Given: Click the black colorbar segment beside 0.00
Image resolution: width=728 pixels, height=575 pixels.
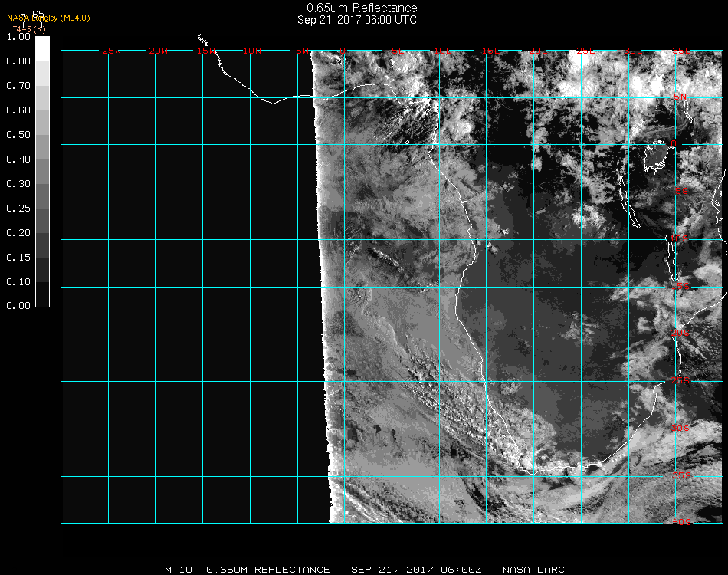Looking at the screenshot, I should (x=42, y=294).
